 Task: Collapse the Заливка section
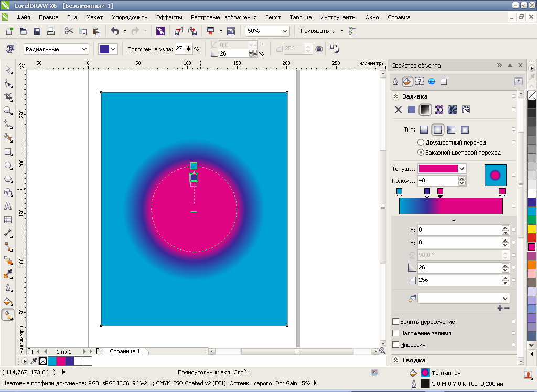point(395,96)
